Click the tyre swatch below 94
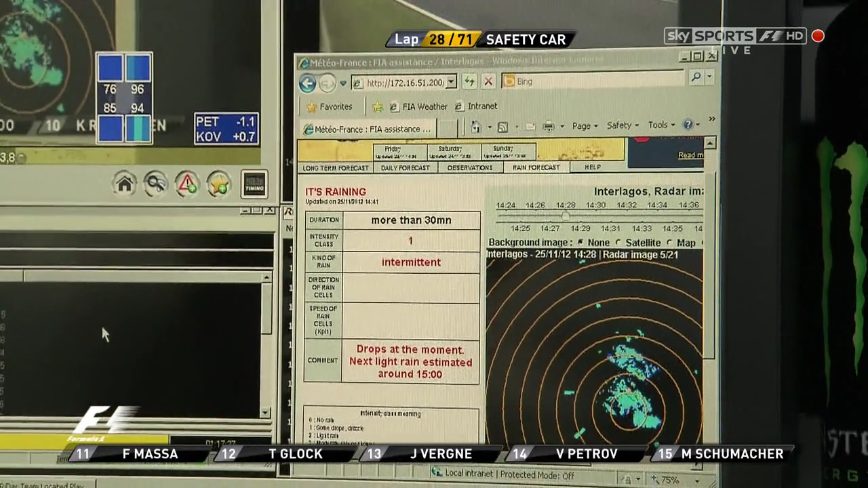 point(138,128)
